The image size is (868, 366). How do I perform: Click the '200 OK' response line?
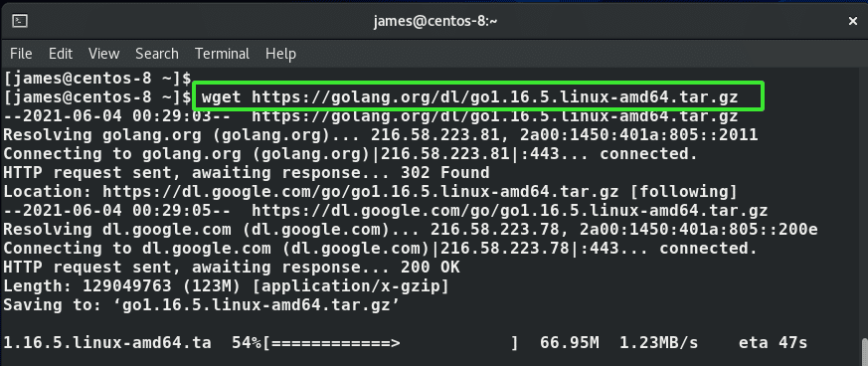232,267
